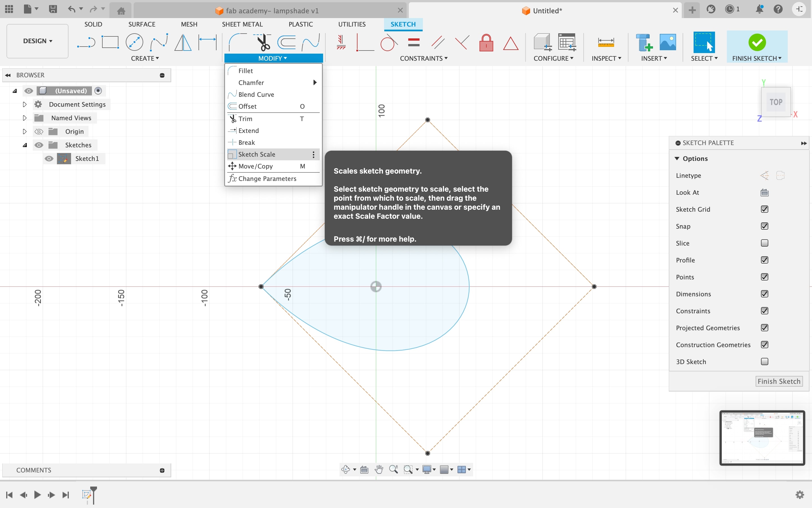Choose Break from Modify menu

coord(273,143)
